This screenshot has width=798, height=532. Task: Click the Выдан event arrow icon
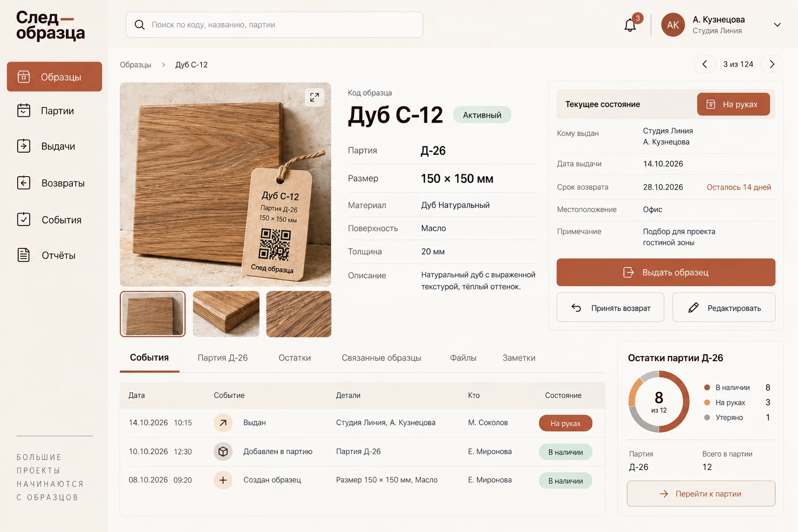223,423
